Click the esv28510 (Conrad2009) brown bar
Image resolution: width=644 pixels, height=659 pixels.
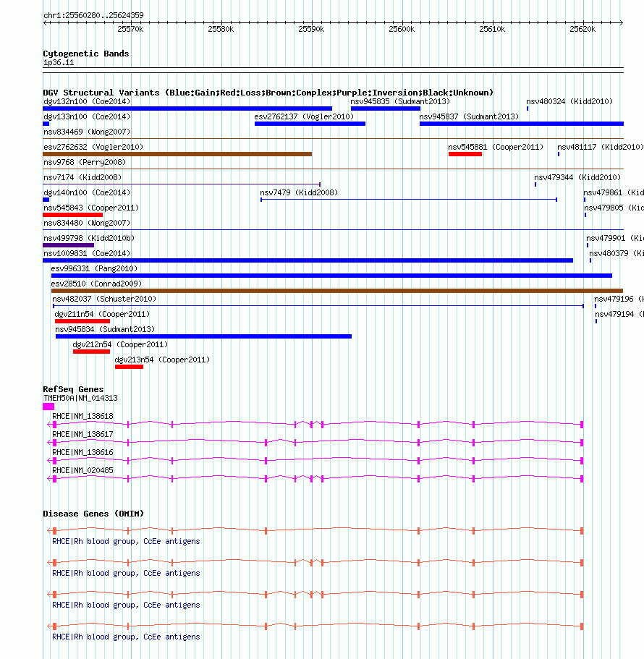click(x=336, y=290)
